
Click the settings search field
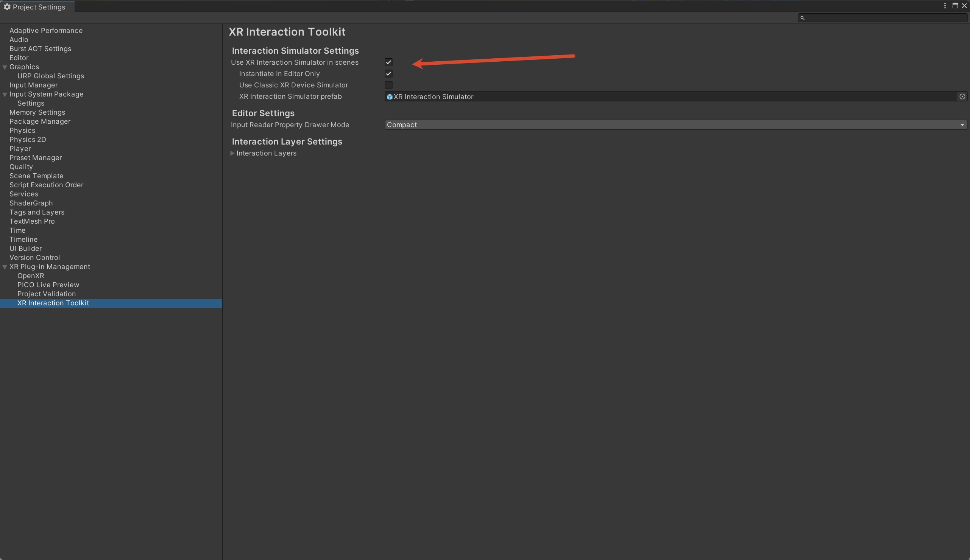pos(883,18)
